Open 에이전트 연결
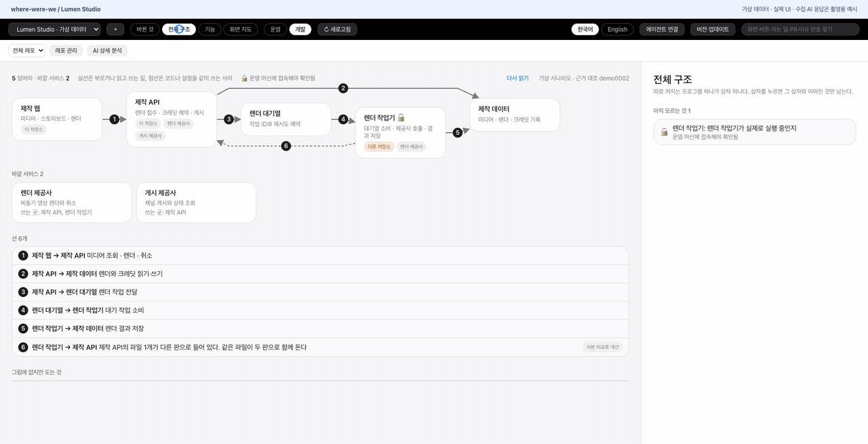 point(662,29)
